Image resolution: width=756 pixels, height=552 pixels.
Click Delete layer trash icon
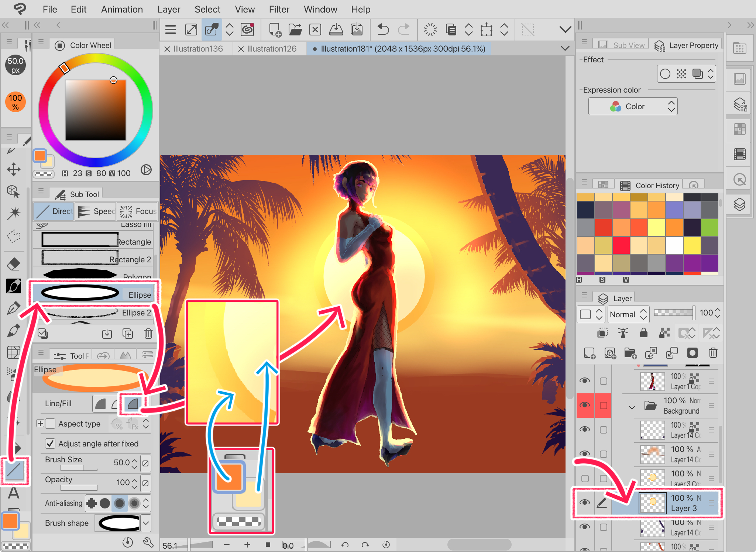tap(713, 353)
